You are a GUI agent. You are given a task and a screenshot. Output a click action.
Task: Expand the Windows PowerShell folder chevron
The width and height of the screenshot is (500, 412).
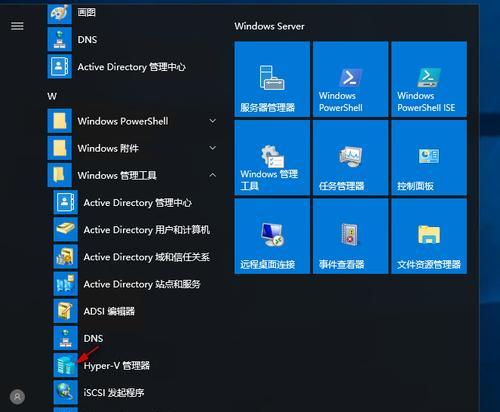click(213, 121)
